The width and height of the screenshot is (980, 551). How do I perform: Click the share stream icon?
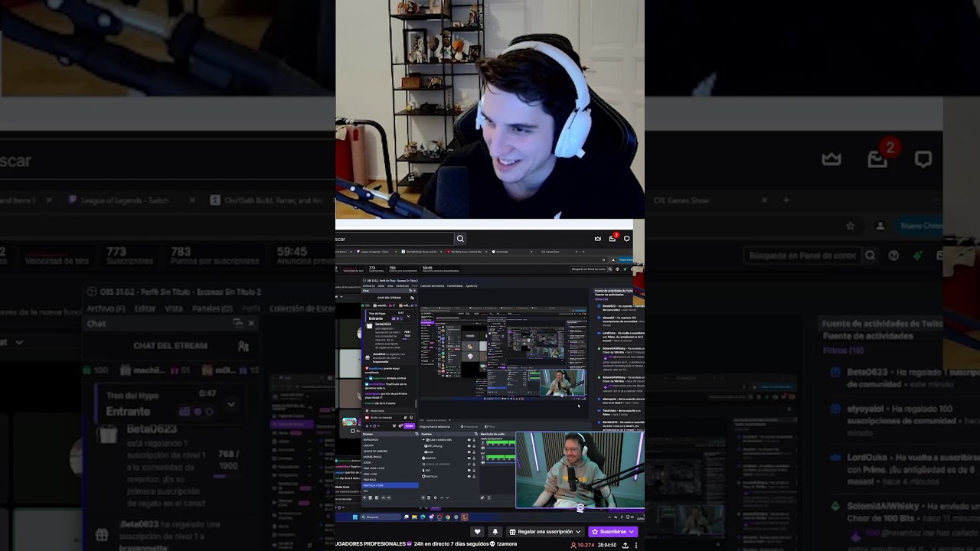click(626, 545)
